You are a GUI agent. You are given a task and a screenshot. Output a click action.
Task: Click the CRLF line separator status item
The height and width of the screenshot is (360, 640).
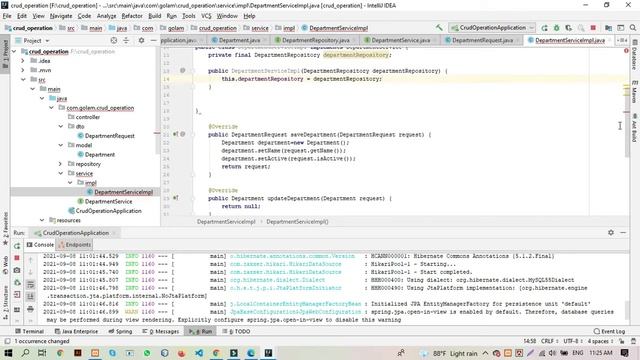[x=549, y=341]
